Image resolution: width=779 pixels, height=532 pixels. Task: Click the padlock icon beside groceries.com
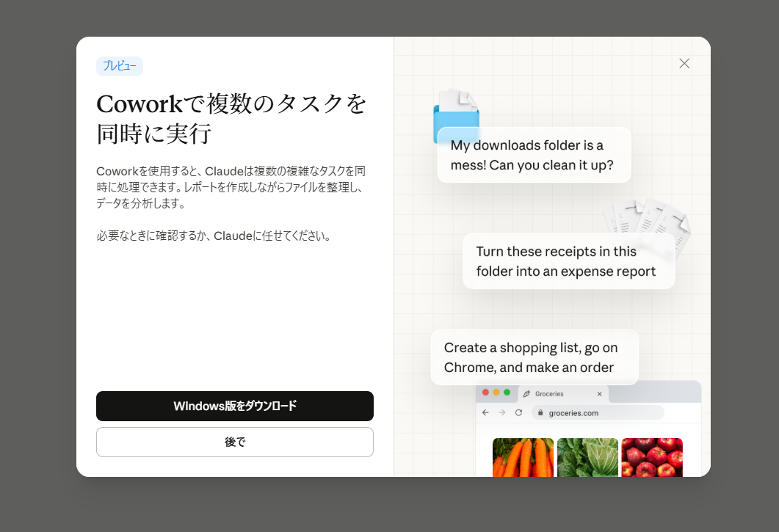[x=540, y=413]
